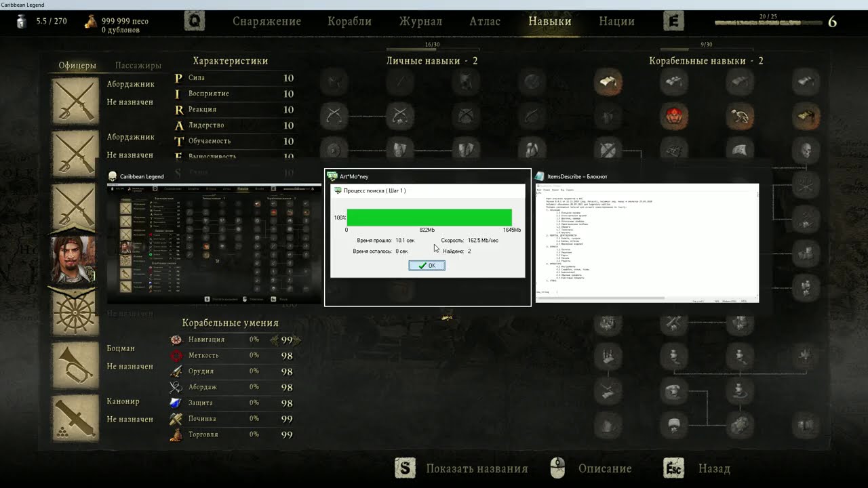Click the Корабельные навыки heading
Image resolution: width=868 pixels, height=488 pixels.
(x=706, y=61)
